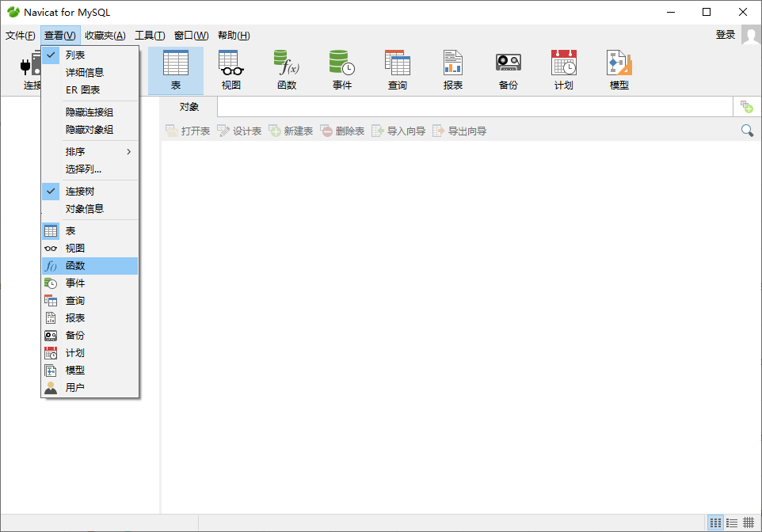Maximize the Navicat window
The height and width of the screenshot is (532, 762).
coord(707,12)
